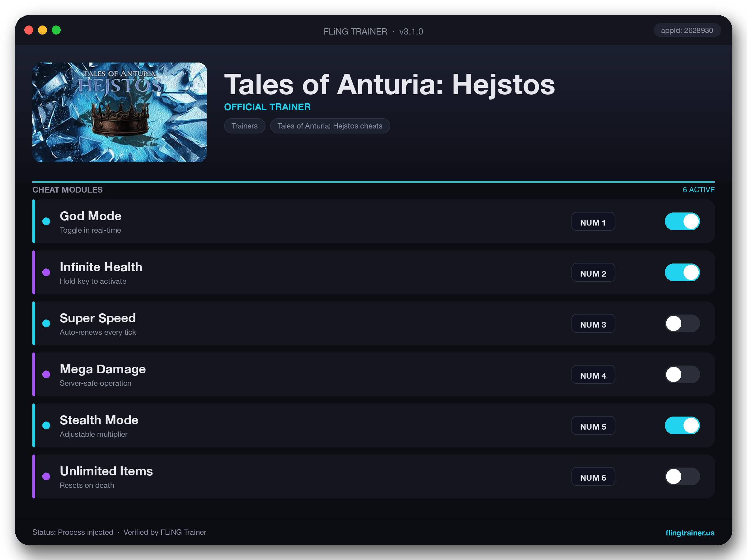Click the Super Speed title

click(98, 318)
